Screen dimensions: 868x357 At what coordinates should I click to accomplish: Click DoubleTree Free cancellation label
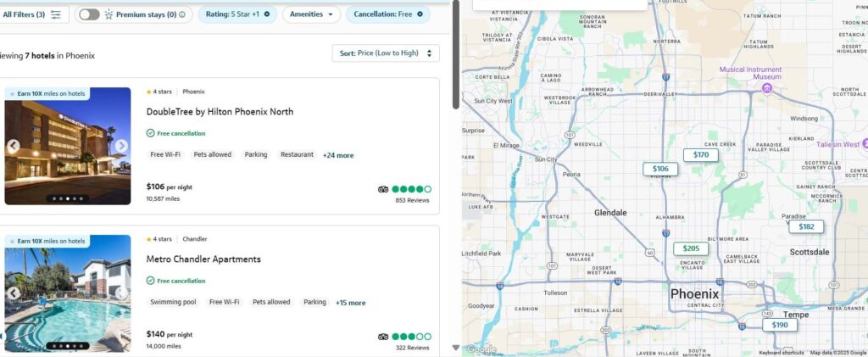pyautogui.click(x=176, y=133)
